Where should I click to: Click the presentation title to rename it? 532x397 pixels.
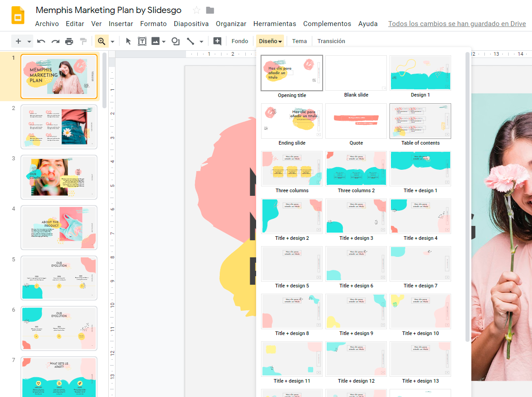click(109, 10)
